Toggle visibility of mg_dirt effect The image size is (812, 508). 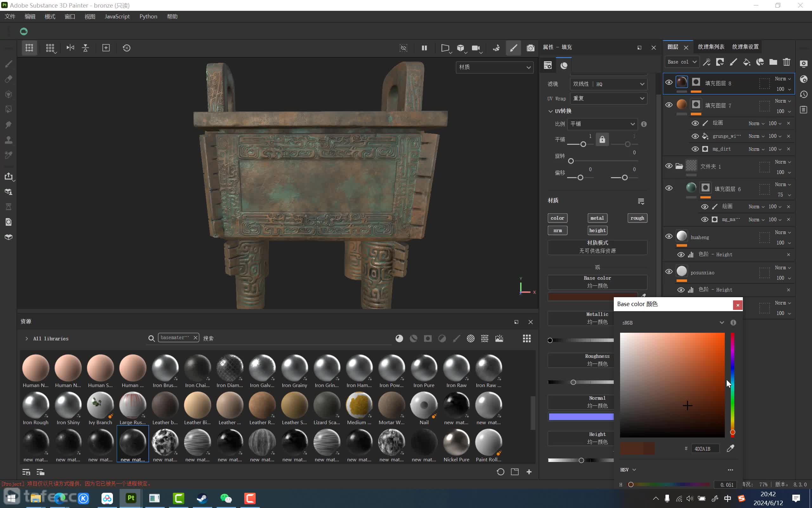695,149
